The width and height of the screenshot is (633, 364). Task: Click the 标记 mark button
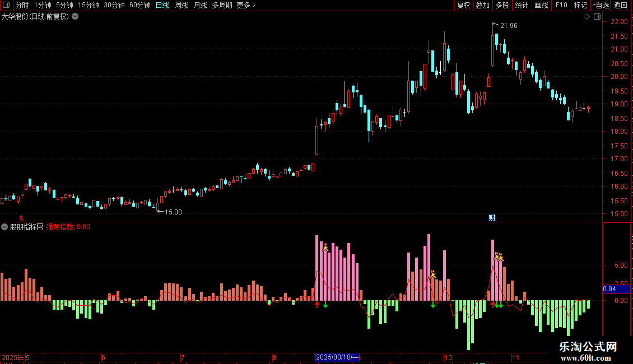tap(580, 5)
